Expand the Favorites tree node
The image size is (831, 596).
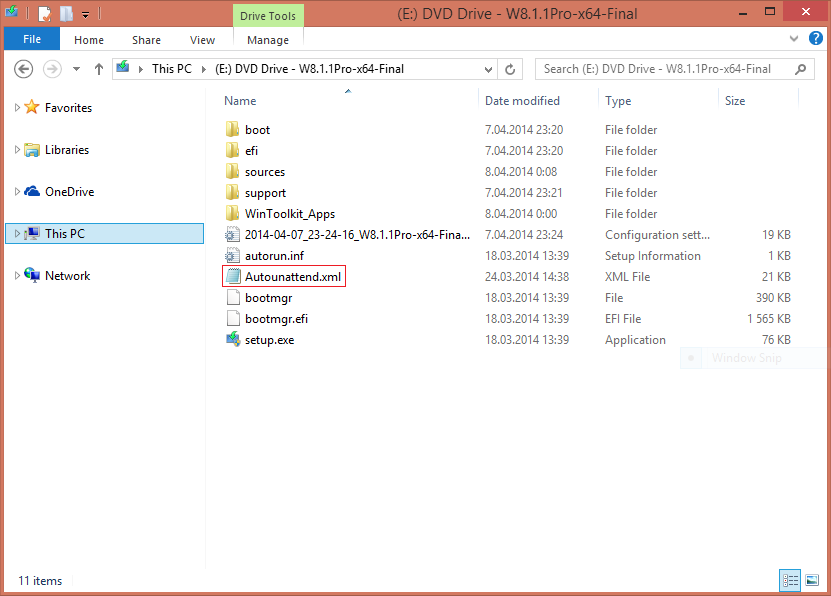[x=17, y=108]
